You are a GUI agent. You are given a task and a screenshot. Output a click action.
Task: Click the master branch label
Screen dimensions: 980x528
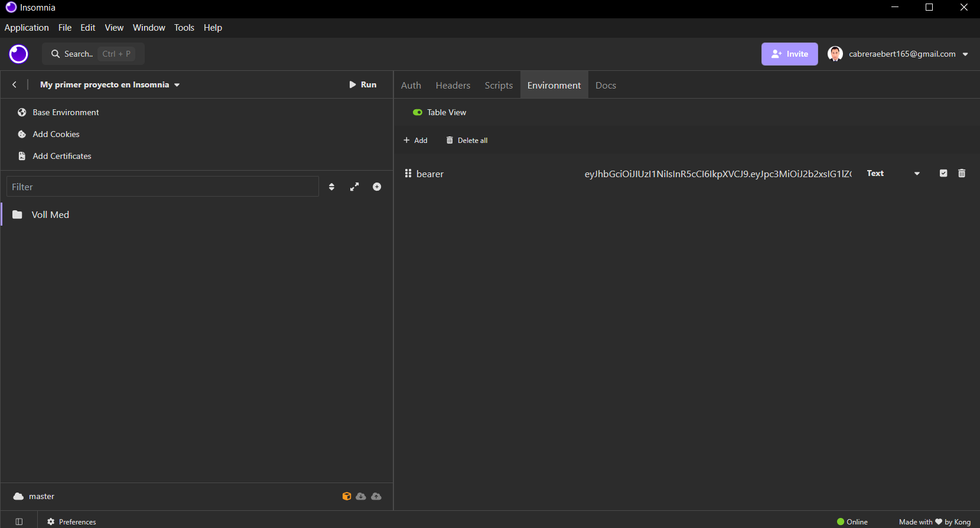[x=41, y=496]
